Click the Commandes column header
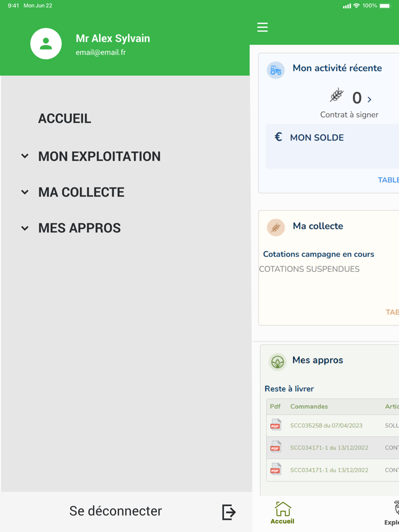The height and width of the screenshot is (532, 399). [309, 407]
